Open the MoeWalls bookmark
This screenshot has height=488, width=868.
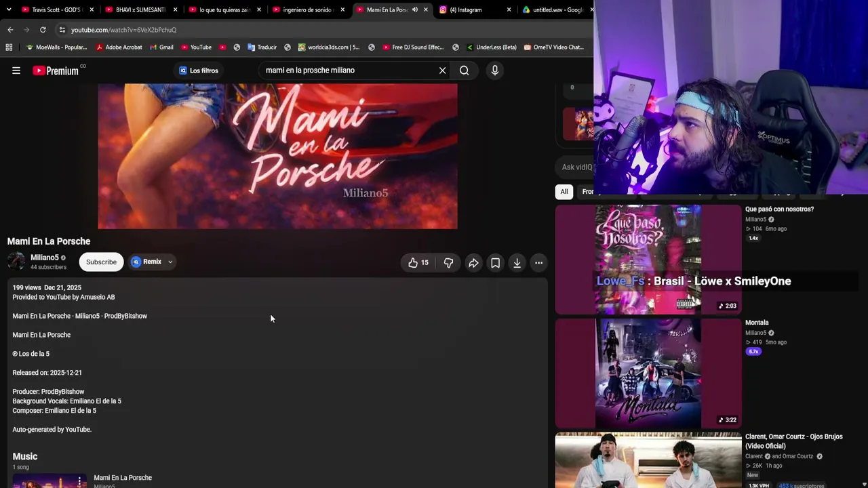56,47
